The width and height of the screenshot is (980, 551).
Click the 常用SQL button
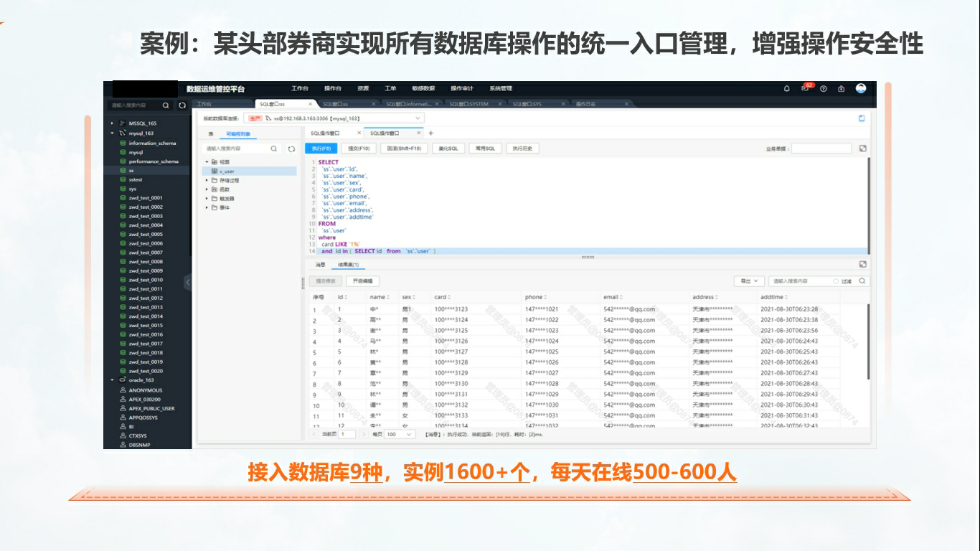[x=485, y=149]
